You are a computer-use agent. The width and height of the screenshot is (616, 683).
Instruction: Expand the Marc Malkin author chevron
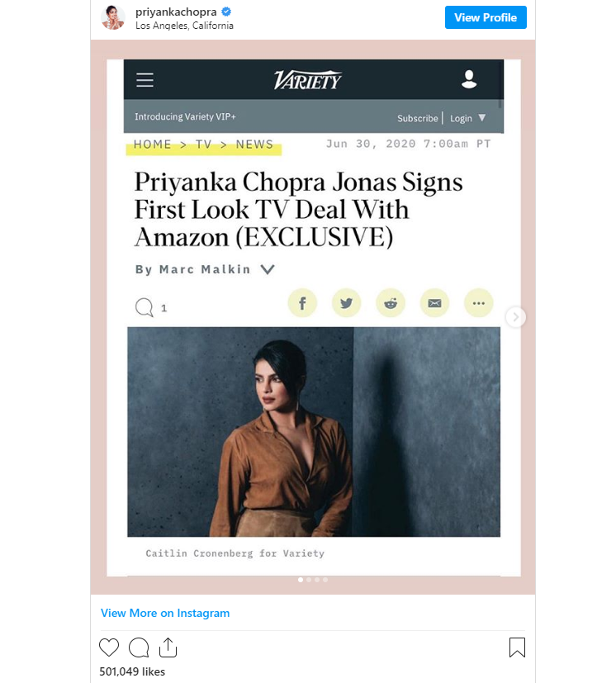pos(268,269)
